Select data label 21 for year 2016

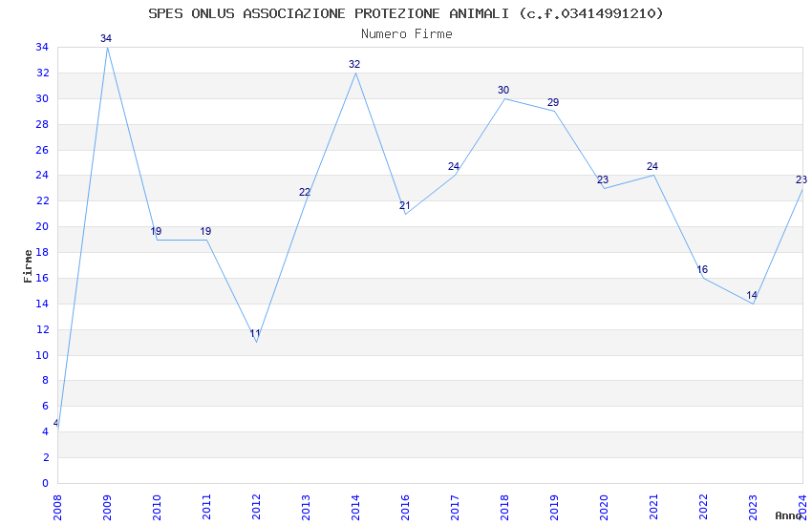coord(404,206)
